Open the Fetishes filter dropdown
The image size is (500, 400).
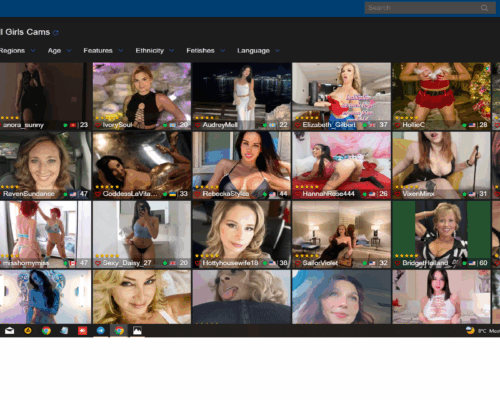click(206, 51)
